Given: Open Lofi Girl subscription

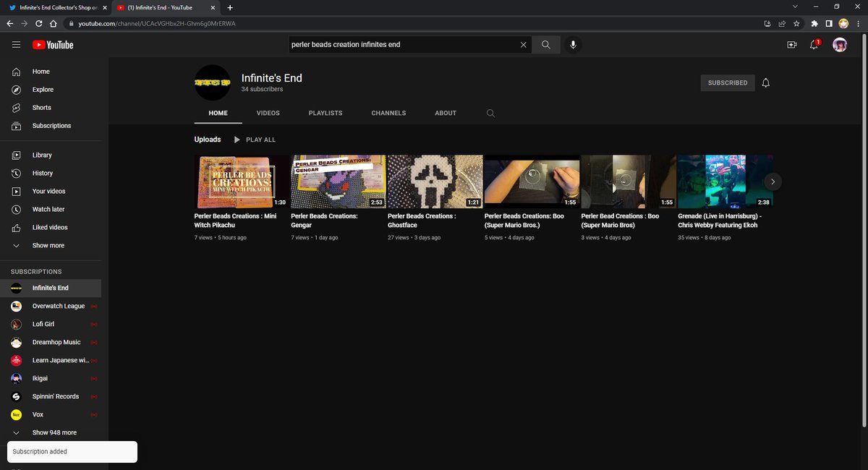Looking at the screenshot, I should (51, 324).
